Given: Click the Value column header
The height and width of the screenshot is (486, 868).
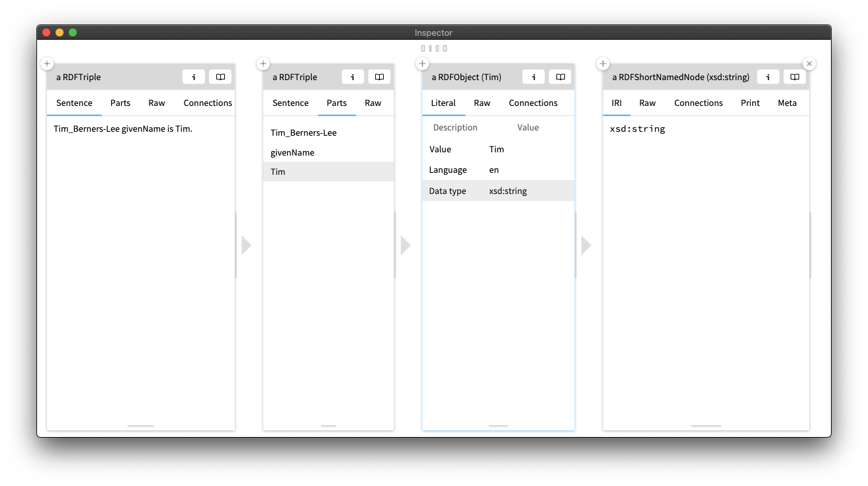Looking at the screenshot, I should point(528,127).
